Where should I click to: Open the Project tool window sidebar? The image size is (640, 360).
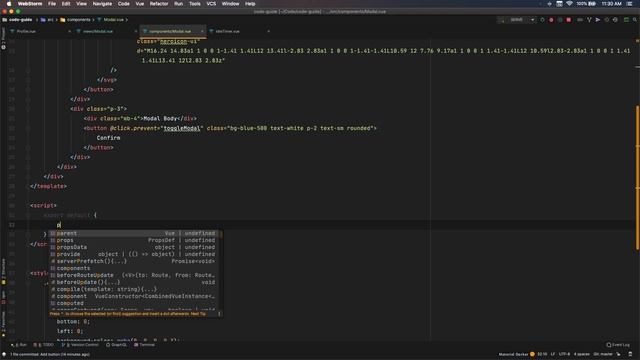point(3,39)
